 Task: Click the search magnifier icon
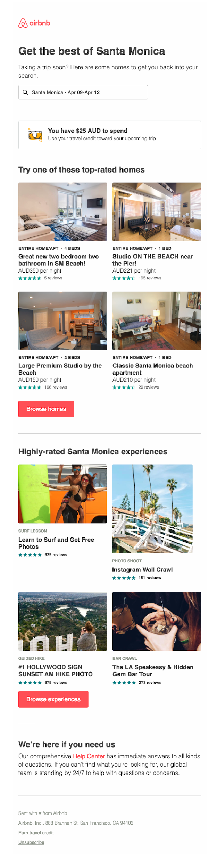(25, 92)
